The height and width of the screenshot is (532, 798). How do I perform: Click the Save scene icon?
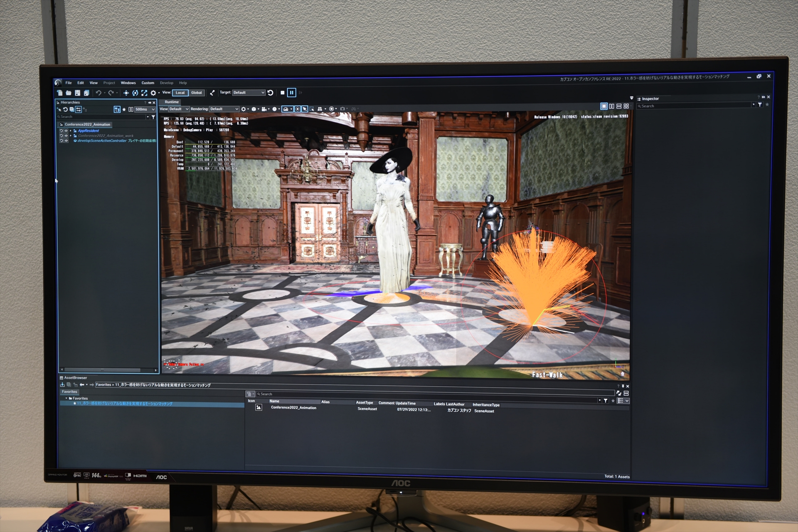tap(77, 93)
